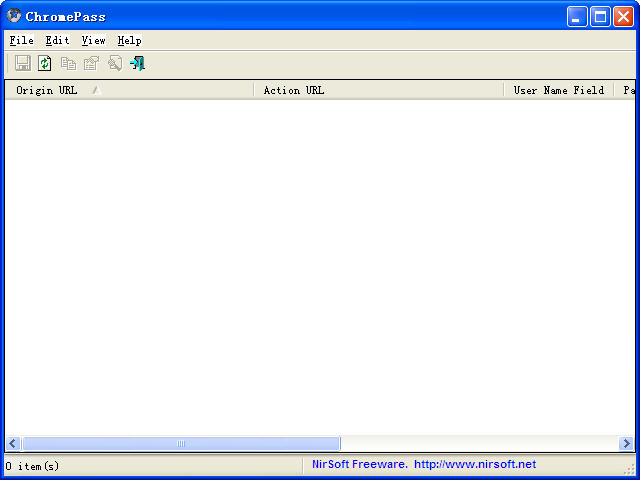Minimize the ChromePass window
The image size is (640, 480).
577,17
